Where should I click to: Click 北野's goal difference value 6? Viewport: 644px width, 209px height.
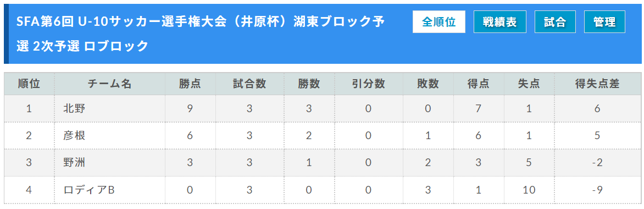click(x=597, y=108)
